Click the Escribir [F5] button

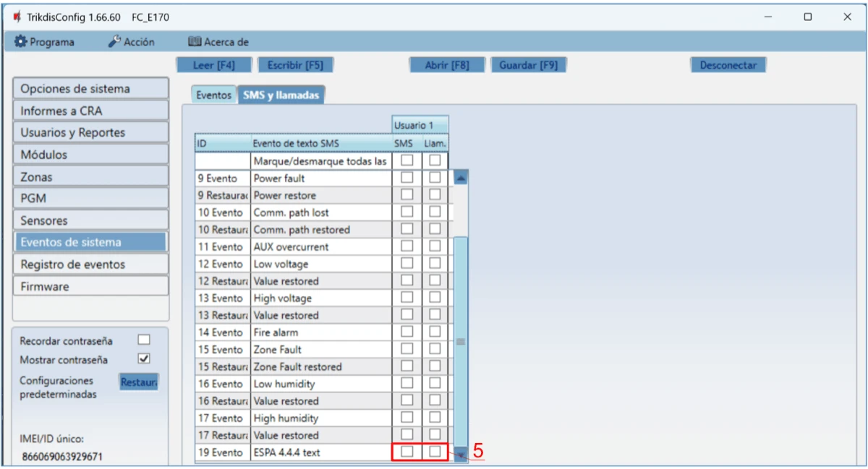(295, 65)
